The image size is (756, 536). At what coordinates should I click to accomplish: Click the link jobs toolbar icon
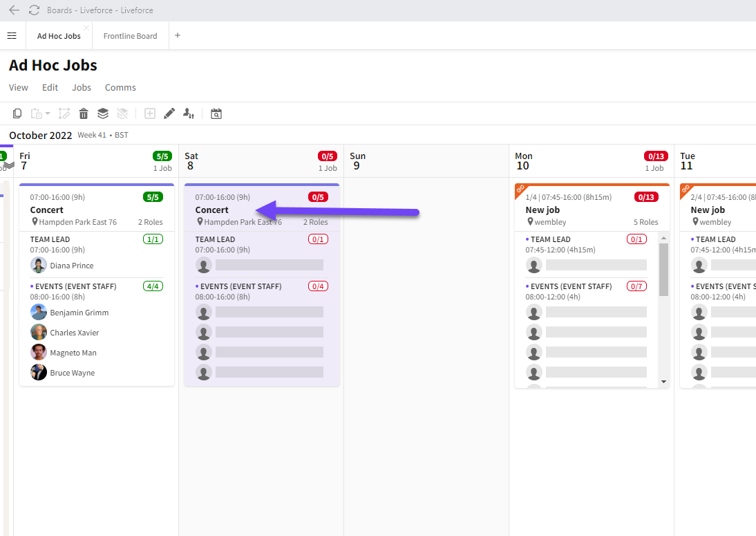click(64, 113)
